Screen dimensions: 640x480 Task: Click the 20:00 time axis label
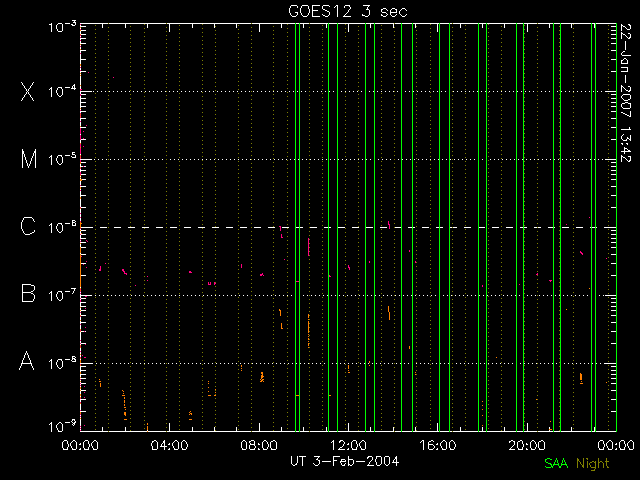point(527,445)
